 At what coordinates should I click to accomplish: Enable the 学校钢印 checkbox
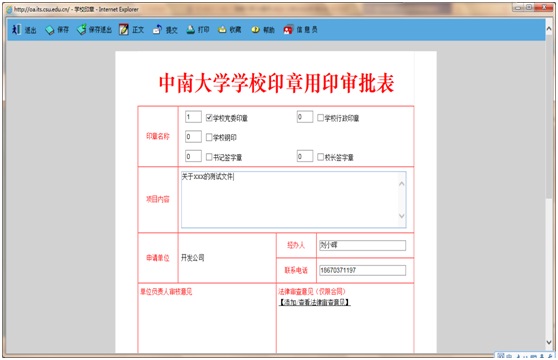tap(209, 137)
